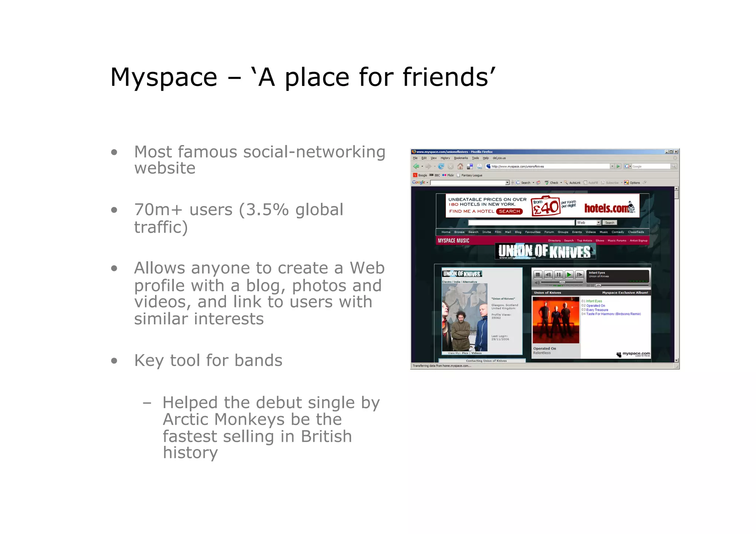
Task: Stop the music player playback
Action: tap(538, 275)
